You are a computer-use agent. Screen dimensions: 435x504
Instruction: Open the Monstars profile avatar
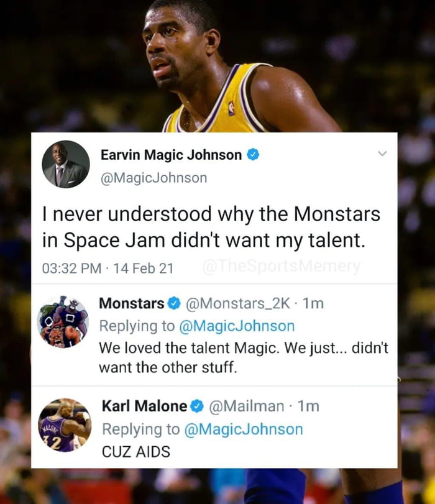pos(62,321)
